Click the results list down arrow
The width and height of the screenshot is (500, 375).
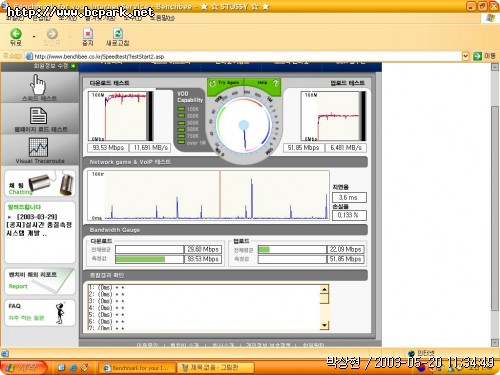click(x=324, y=325)
